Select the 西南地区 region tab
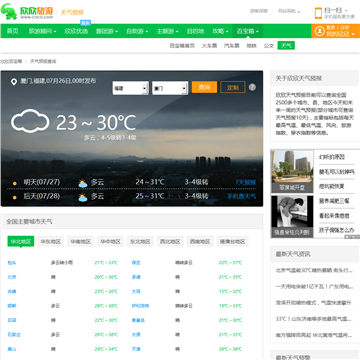360x360 pixels. pyautogui.click(x=200, y=241)
